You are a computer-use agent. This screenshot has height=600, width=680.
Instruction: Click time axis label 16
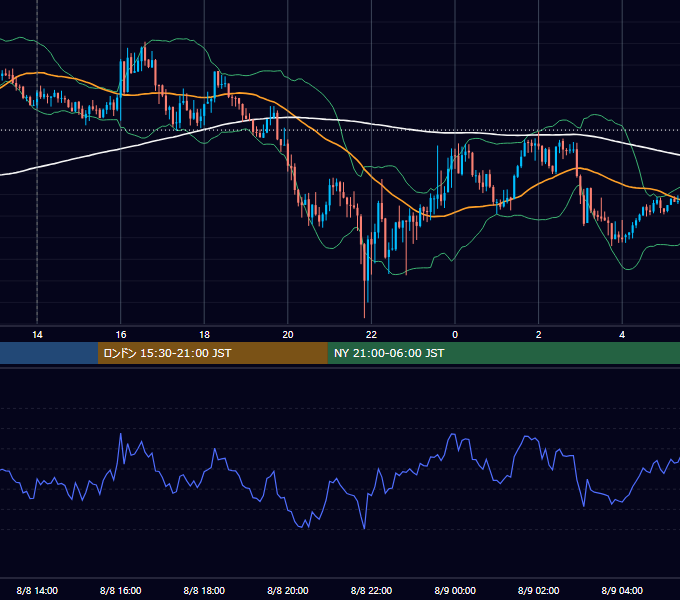[x=121, y=335]
